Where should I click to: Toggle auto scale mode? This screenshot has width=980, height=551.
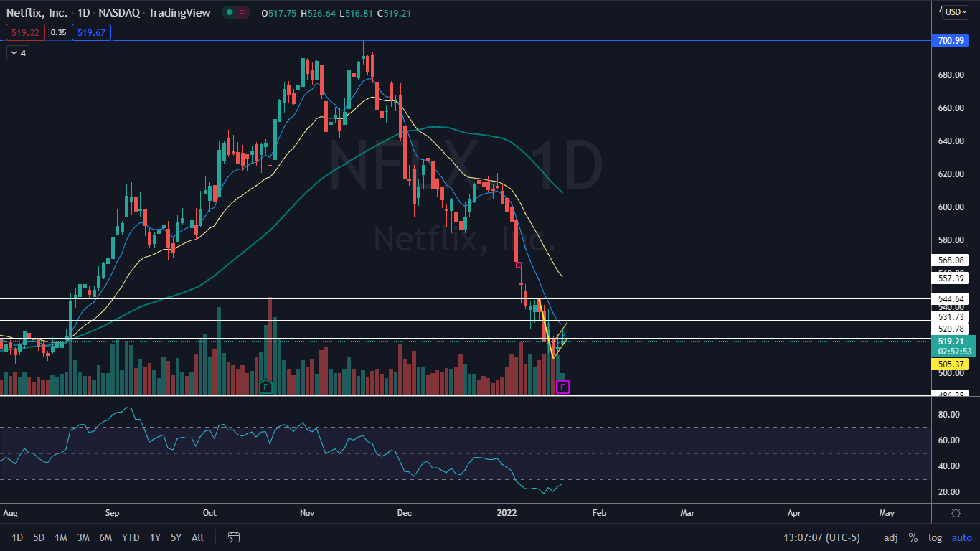961,537
